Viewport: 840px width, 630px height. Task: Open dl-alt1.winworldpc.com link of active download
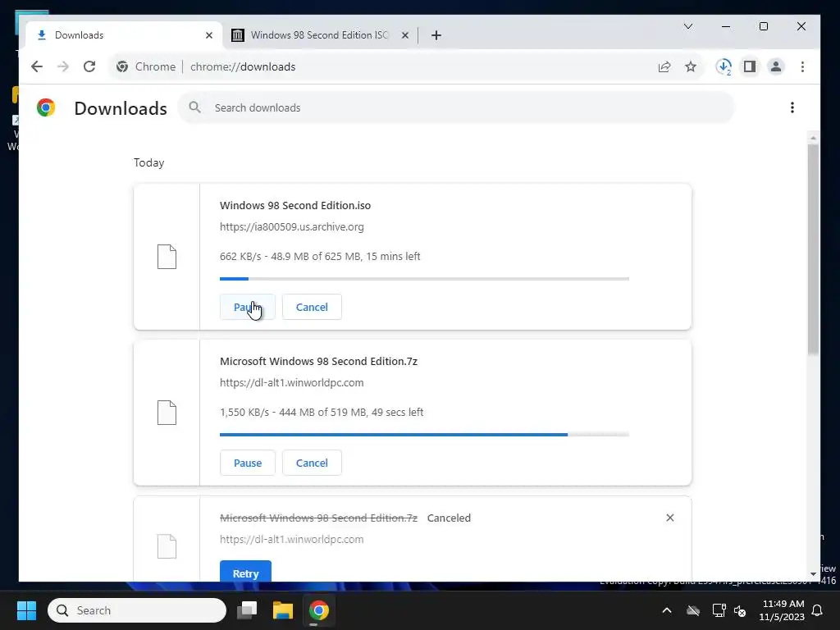[292, 382]
